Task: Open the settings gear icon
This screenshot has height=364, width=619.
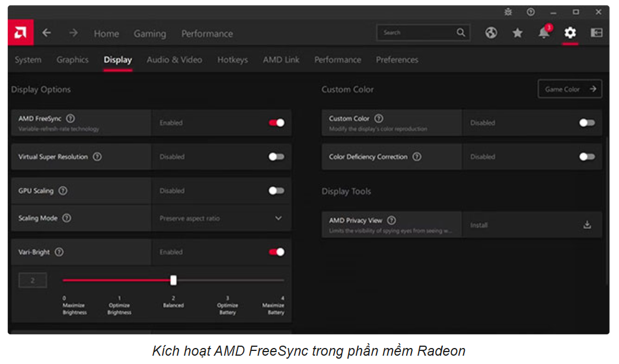Action: pos(570,33)
